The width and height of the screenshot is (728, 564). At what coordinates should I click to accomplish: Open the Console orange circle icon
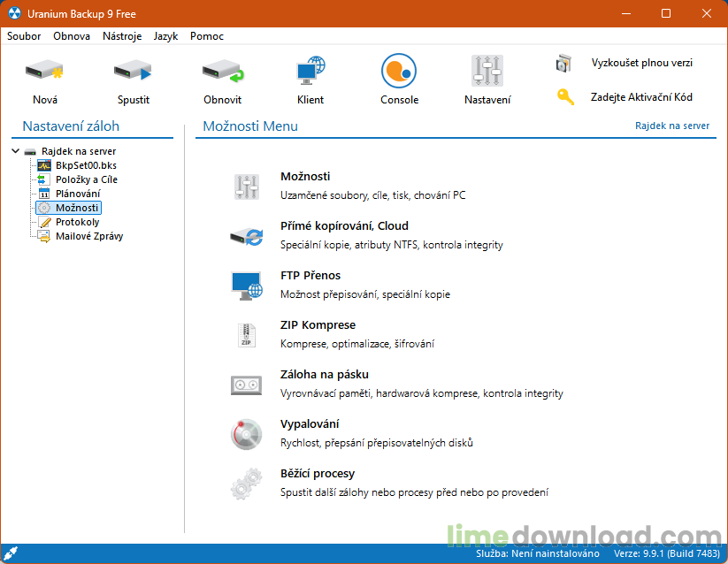point(399,71)
